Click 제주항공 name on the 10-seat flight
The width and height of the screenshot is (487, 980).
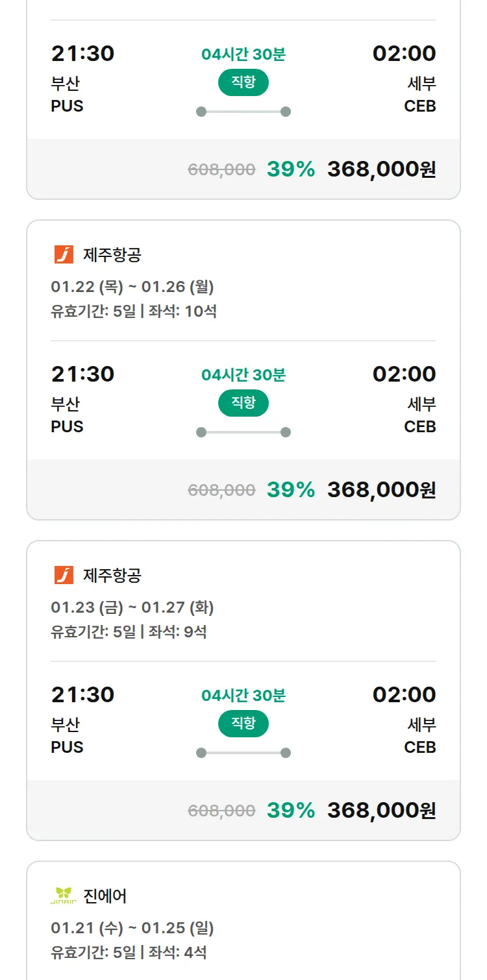112,254
